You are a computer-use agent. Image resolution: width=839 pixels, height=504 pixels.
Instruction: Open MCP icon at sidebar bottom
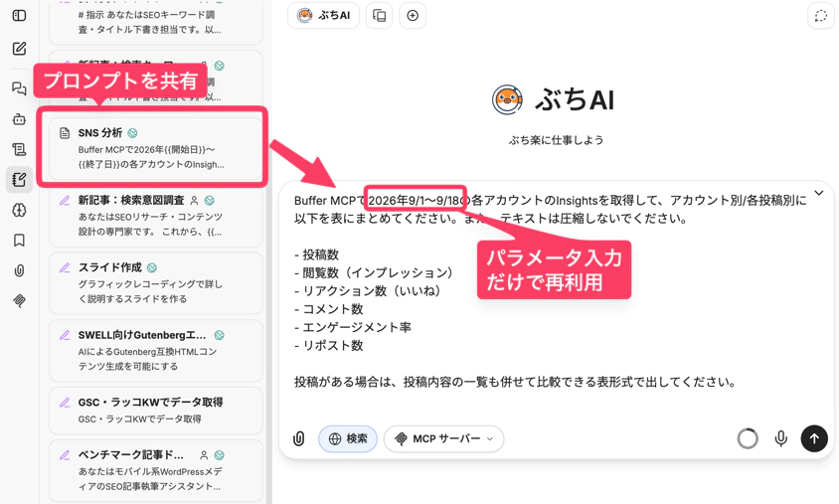[x=19, y=300]
